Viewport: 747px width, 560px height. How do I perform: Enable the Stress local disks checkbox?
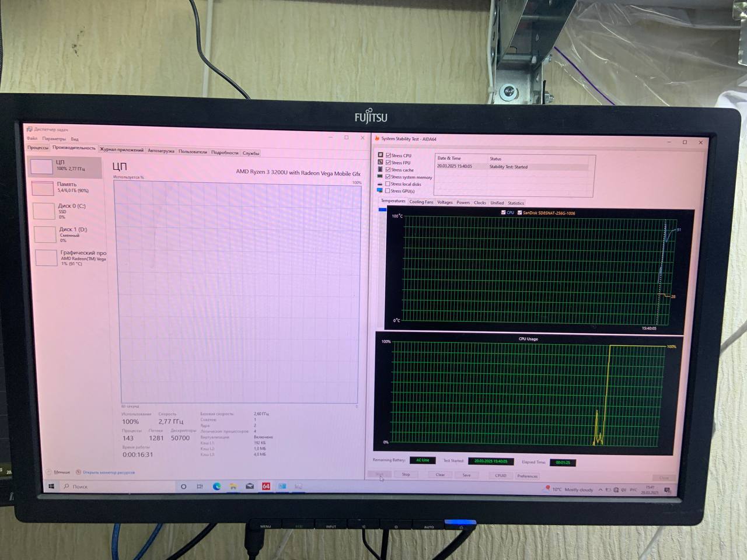(x=388, y=184)
